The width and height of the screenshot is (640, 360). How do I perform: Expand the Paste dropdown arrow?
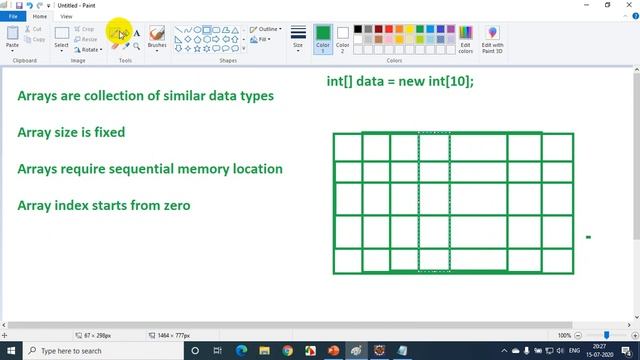coord(12,51)
